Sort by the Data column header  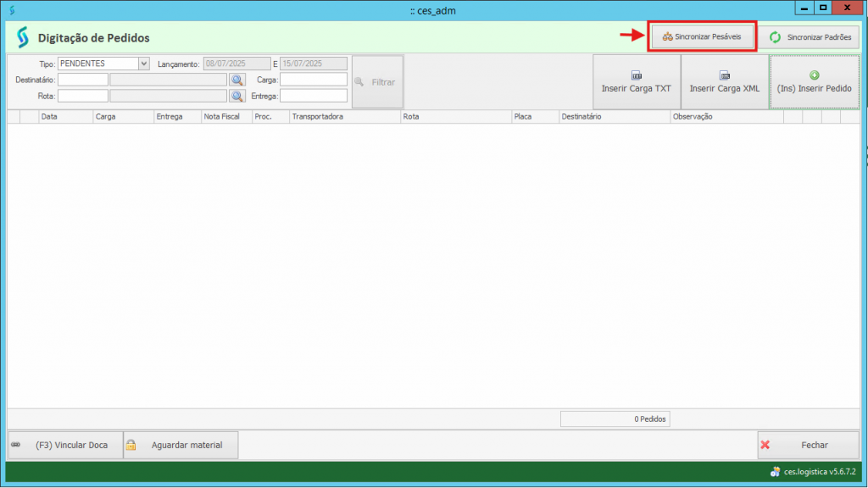(x=66, y=117)
